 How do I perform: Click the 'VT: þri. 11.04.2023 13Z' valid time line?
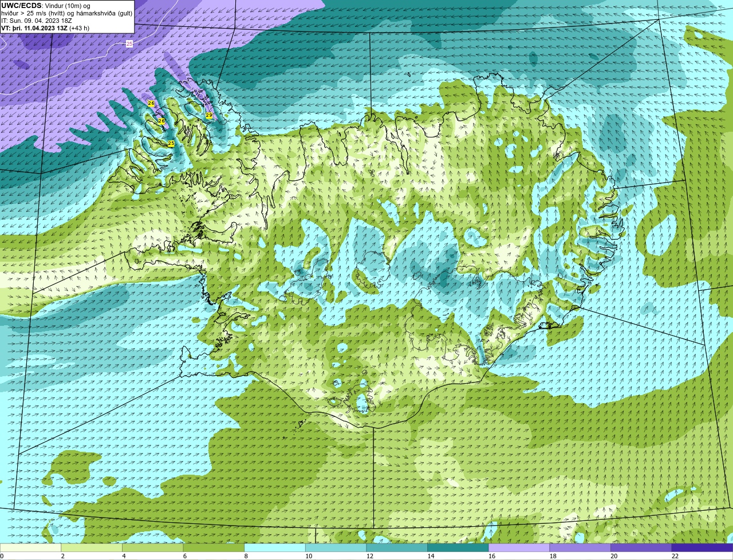click(34, 28)
